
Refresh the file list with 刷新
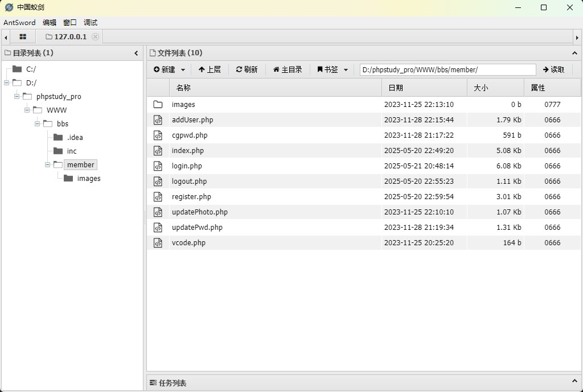tap(247, 69)
